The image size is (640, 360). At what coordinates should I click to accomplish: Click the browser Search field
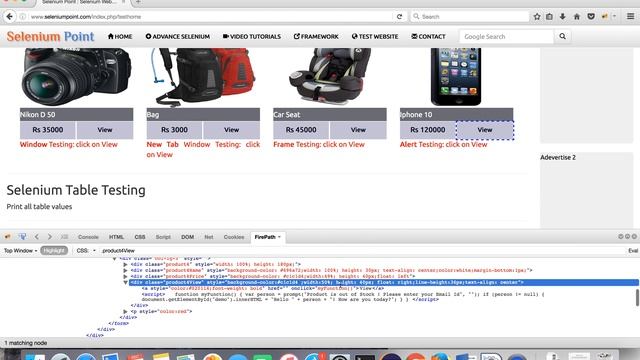point(469,17)
